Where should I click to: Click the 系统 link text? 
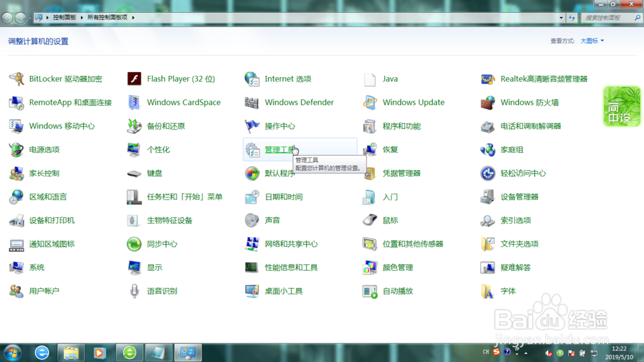pyautogui.click(x=37, y=267)
